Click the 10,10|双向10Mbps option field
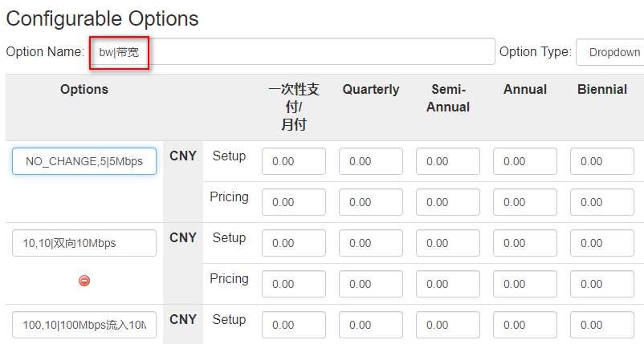This screenshot has height=344, width=644. [x=84, y=243]
